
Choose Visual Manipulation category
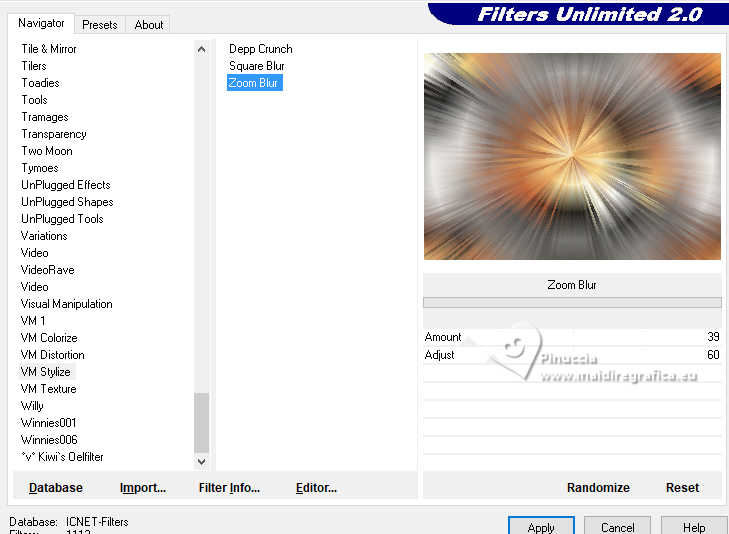pos(67,304)
